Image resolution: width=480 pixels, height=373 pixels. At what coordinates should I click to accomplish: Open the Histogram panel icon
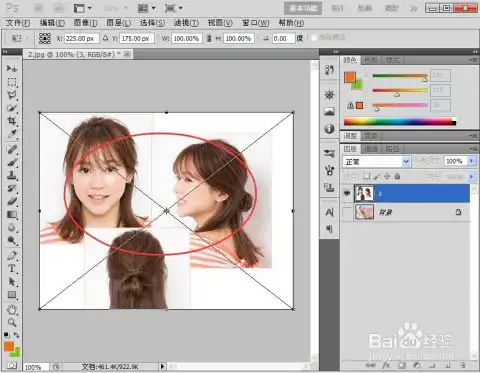[x=329, y=112]
